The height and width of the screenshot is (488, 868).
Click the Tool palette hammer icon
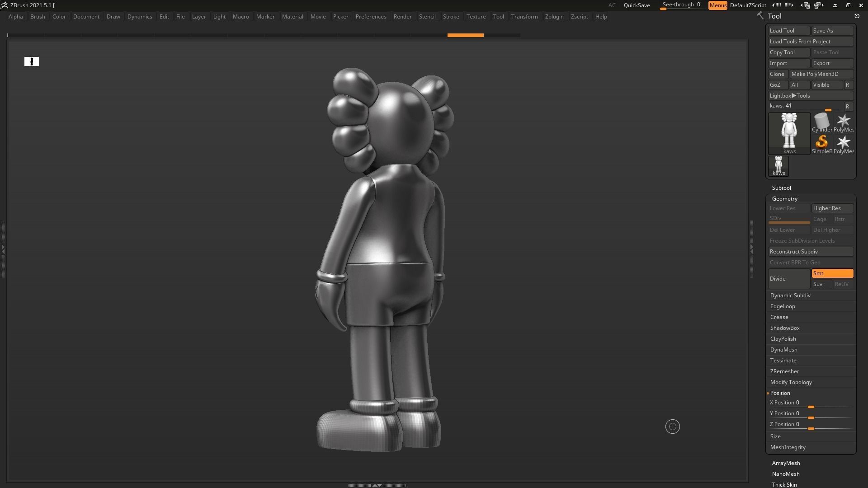point(760,16)
